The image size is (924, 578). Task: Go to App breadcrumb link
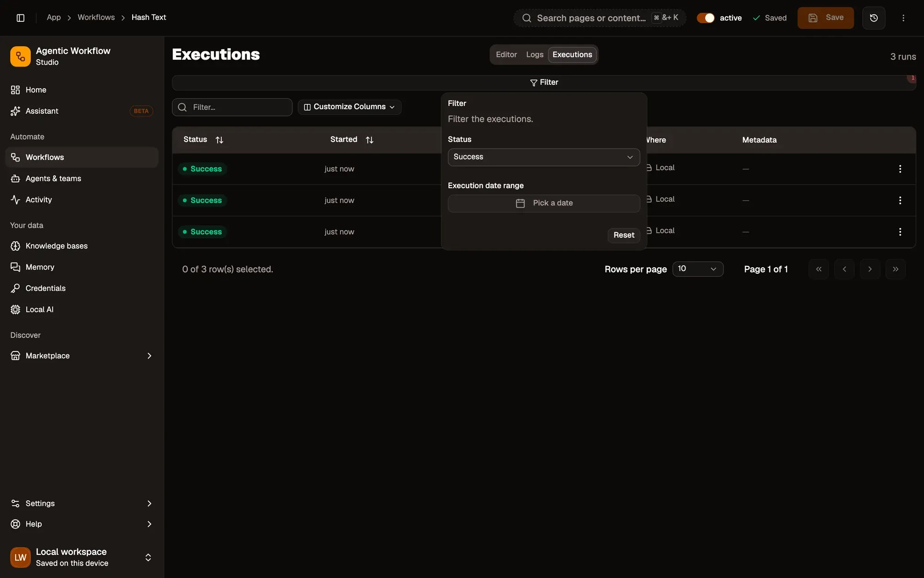pyautogui.click(x=54, y=17)
